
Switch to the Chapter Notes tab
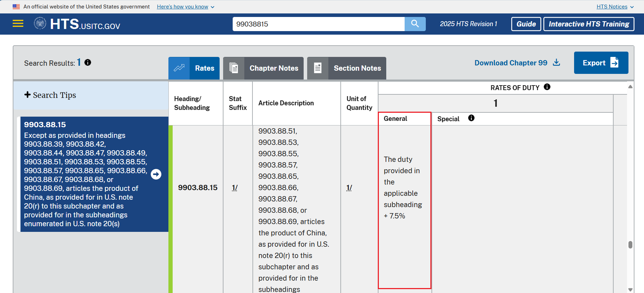click(263, 68)
